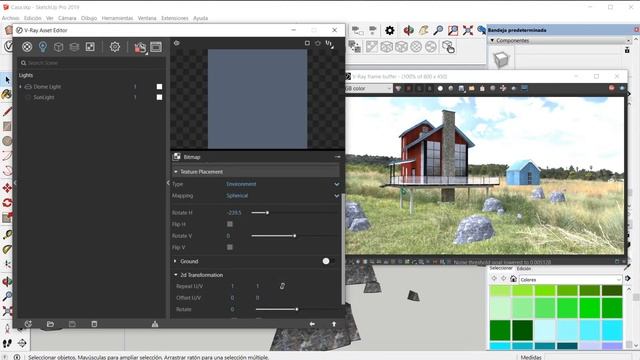Open the Extensiones menu
The height and width of the screenshot is (360, 640).
pos(175,18)
